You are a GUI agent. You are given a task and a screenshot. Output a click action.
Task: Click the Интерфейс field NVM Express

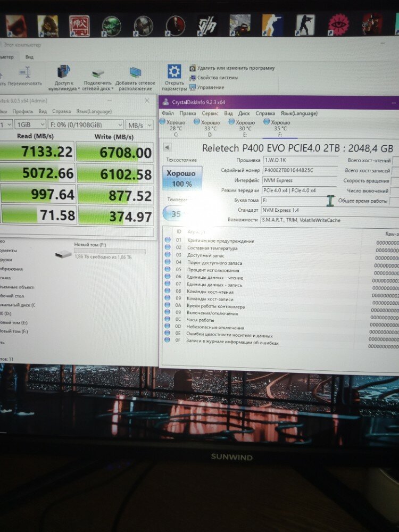pos(299,180)
